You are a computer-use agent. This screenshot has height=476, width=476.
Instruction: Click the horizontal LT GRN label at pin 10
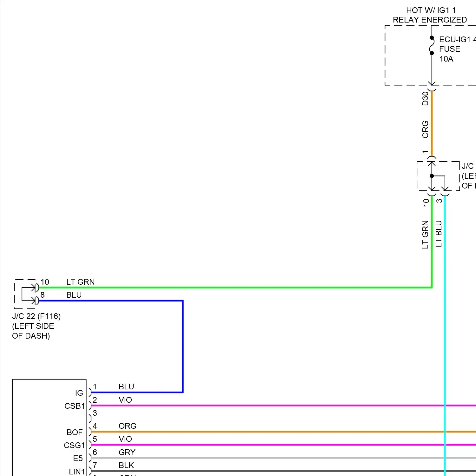(x=81, y=282)
